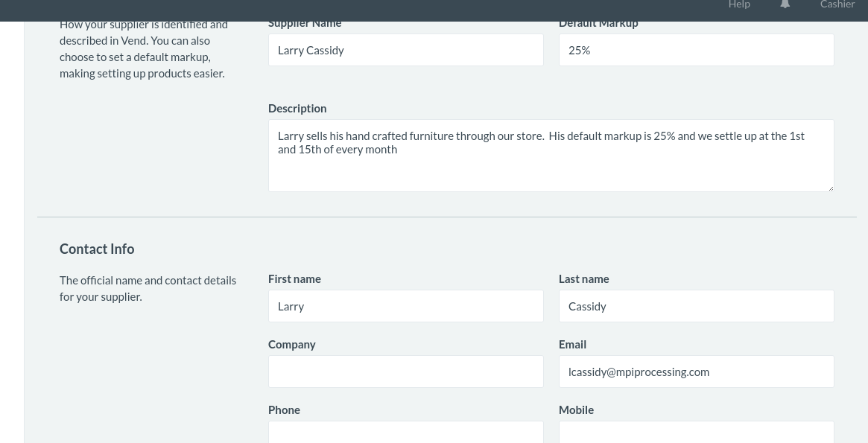Viewport: 868px width, 443px height.
Task: Select the First name input field
Action: (405, 306)
